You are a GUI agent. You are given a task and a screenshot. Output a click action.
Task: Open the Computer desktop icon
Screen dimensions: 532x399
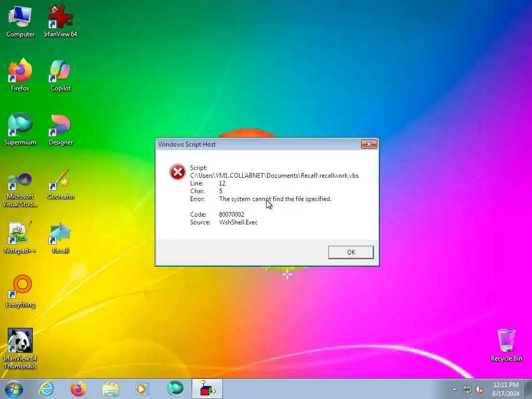20,21
